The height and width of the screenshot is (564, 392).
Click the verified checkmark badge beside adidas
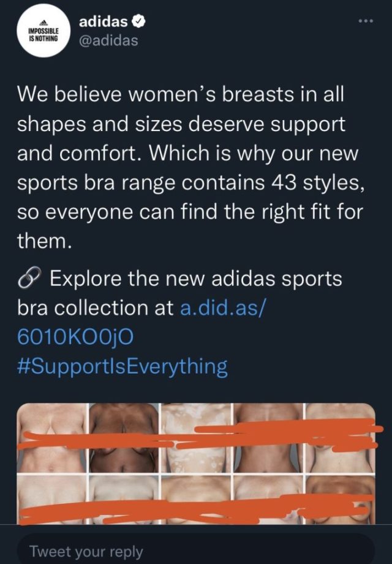click(139, 22)
